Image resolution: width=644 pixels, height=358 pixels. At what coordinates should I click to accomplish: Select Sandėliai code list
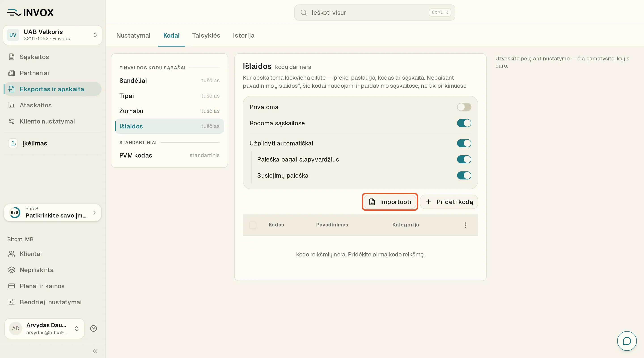click(169, 81)
